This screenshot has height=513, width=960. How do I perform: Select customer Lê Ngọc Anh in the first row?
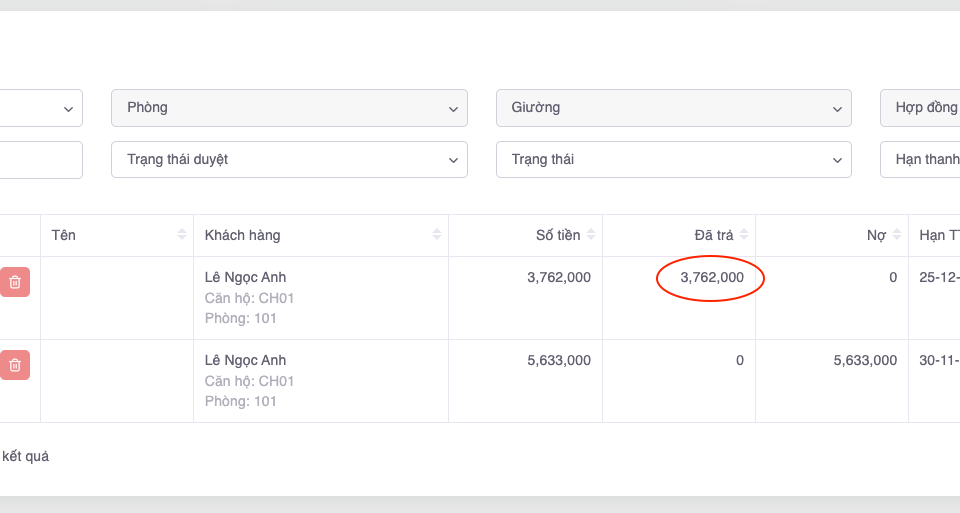(245, 277)
